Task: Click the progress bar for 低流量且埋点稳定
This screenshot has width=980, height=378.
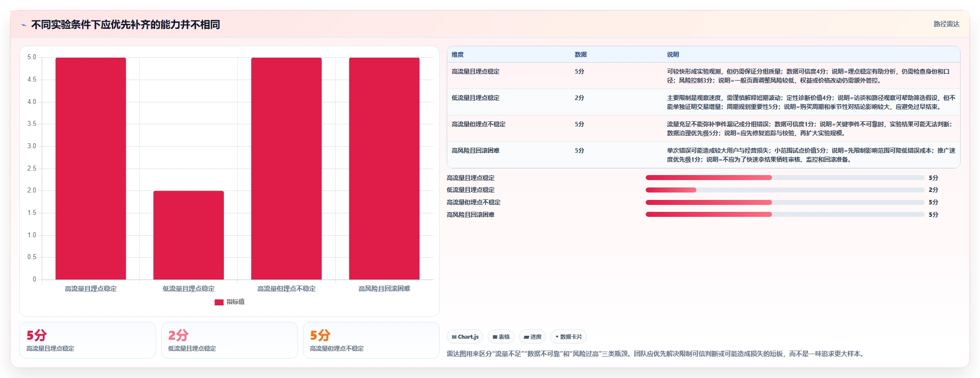Action: tap(785, 190)
